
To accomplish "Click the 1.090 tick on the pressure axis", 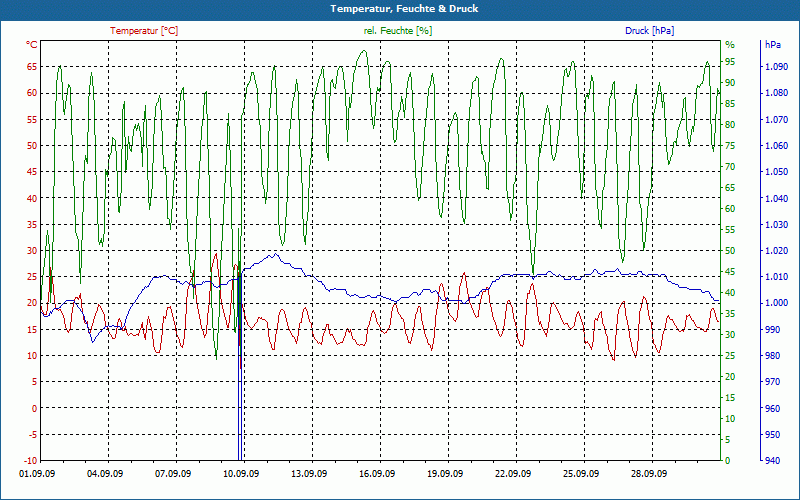I will 776,66.
